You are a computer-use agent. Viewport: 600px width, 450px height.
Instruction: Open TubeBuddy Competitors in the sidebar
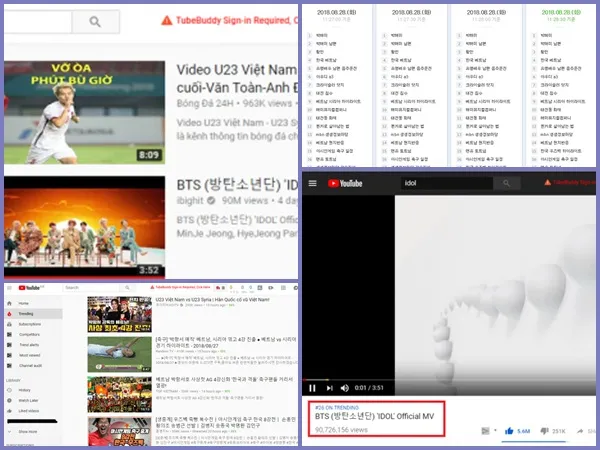[29, 334]
